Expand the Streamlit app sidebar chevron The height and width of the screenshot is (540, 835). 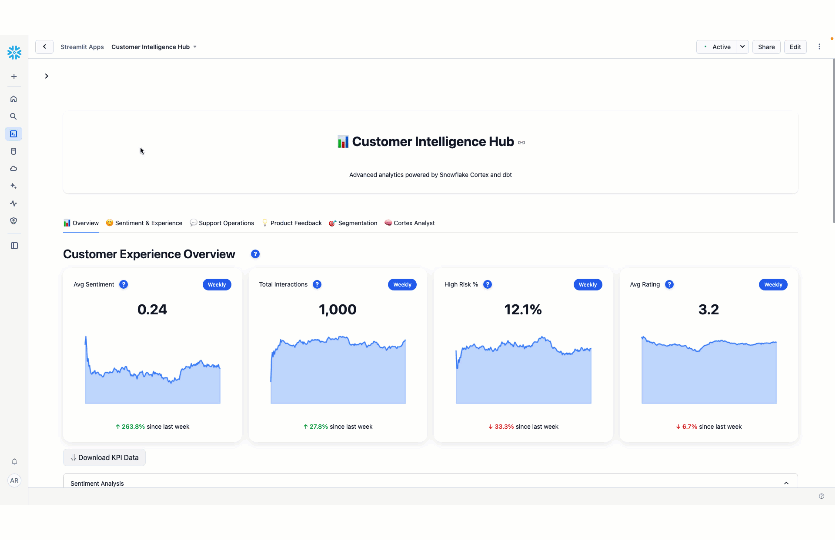pos(46,76)
